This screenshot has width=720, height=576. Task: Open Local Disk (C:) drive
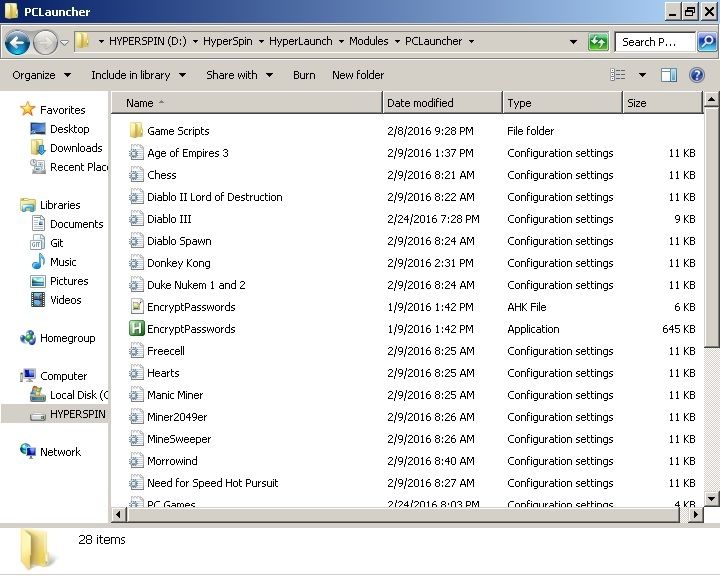(69, 395)
